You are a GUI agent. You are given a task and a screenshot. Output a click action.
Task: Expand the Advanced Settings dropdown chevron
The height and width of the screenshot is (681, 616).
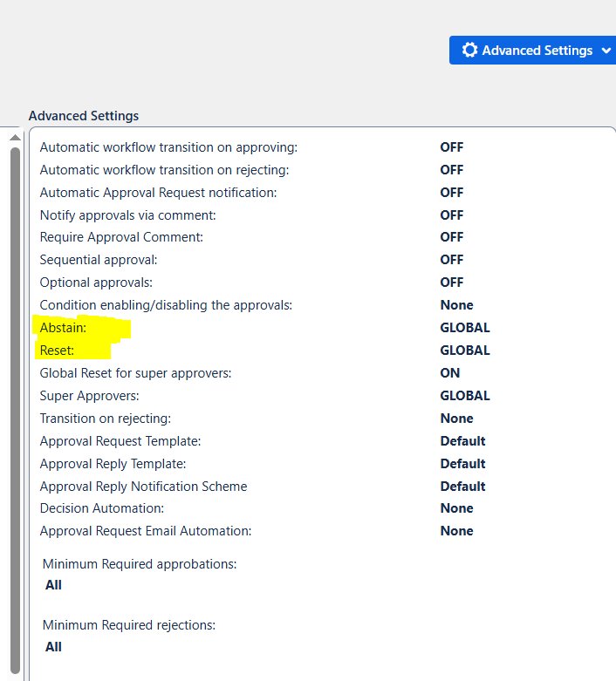pyautogui.click(x=606, y=51)
